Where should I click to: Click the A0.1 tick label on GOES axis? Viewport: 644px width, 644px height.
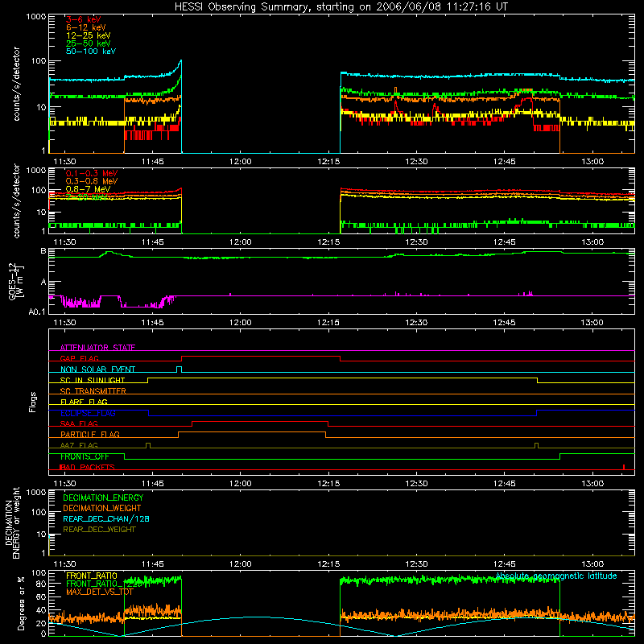[x=37, y=312]
